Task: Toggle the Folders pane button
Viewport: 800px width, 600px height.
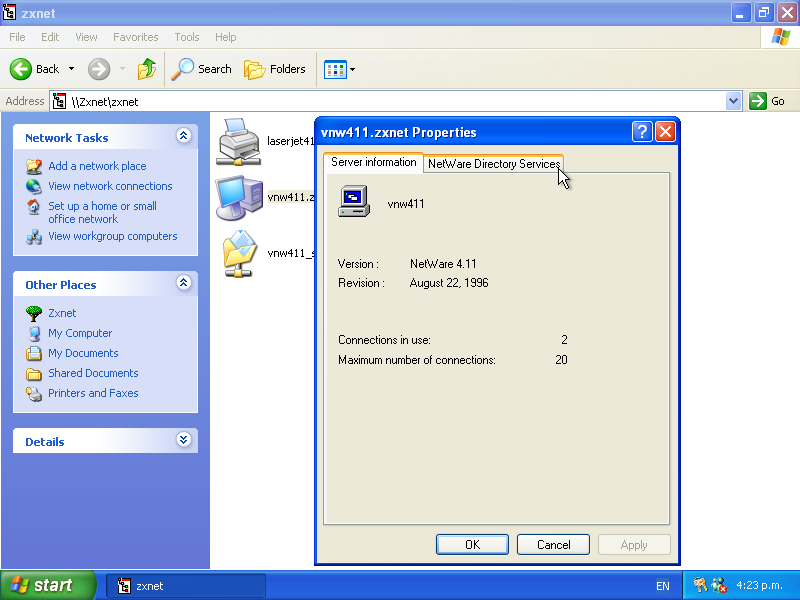Action: coord(275,69)
